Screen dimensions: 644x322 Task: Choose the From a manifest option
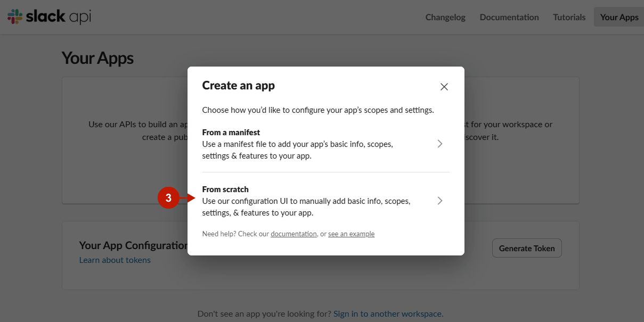[325, 144]
